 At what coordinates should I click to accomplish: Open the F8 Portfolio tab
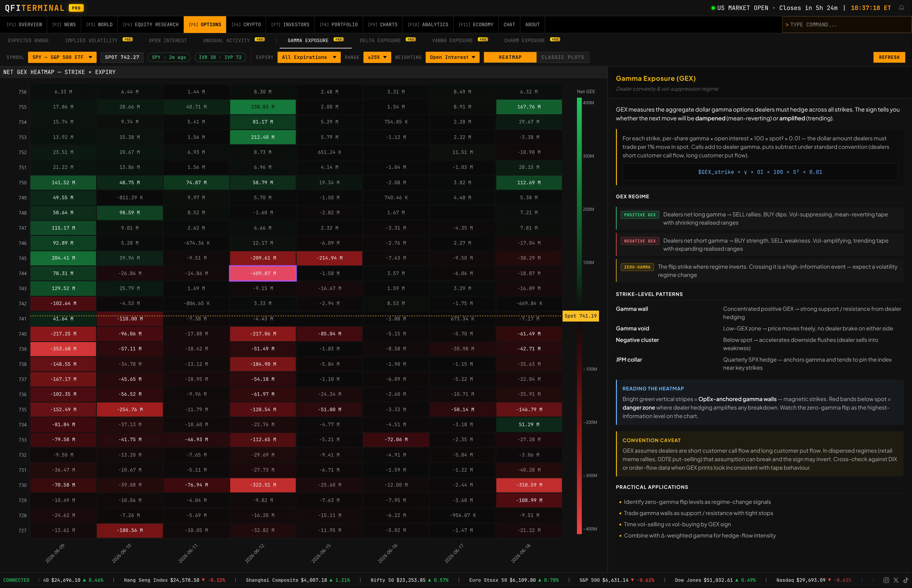pyautogui.click(x=339, y=24)
